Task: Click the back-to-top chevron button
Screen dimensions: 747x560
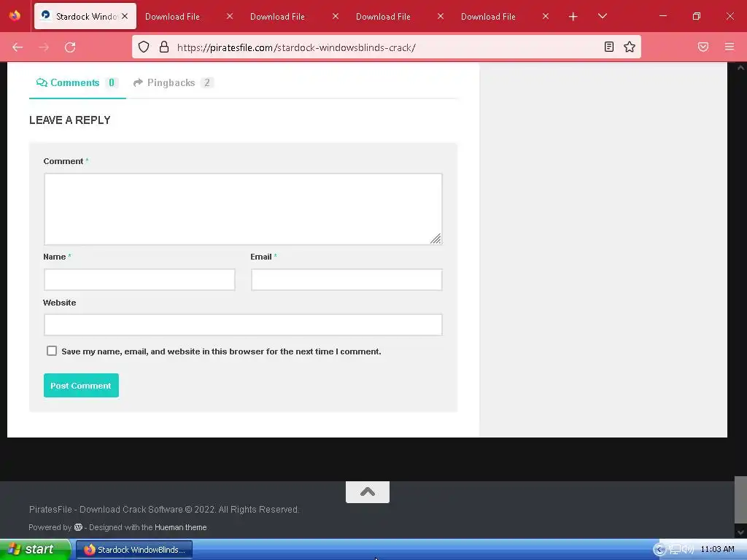Action: click(368, 492)
